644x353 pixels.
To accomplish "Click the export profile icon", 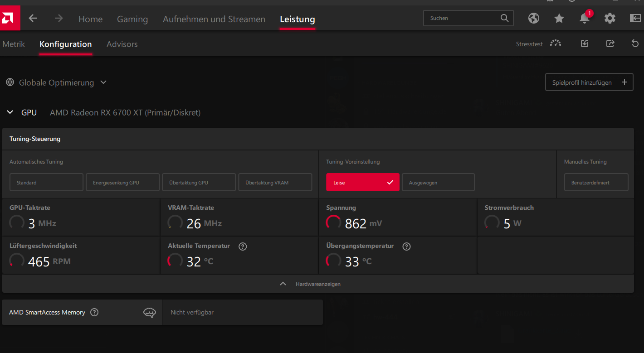I will click(610, 44).
